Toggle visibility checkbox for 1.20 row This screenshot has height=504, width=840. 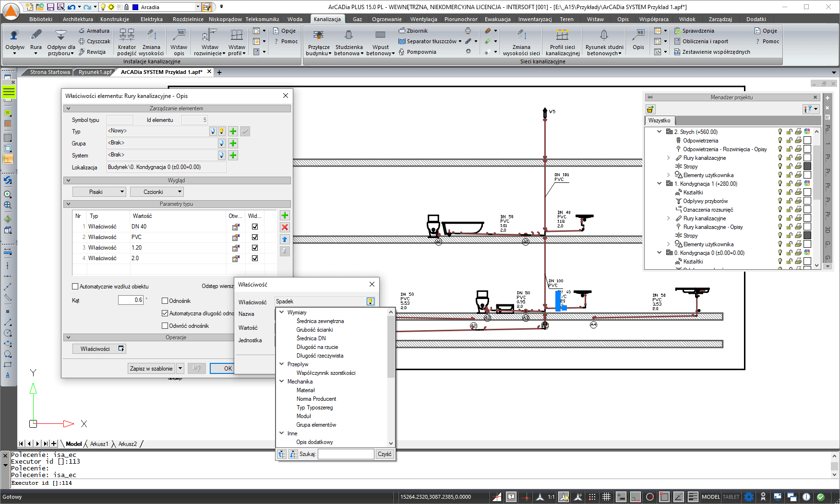tap(255, 248)
